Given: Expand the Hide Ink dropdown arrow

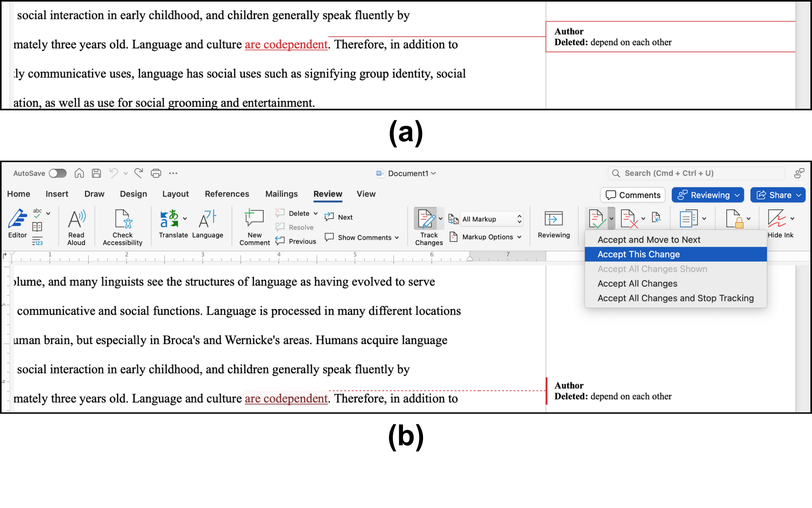Looking at the screenshot, I should [x=792, y=218].
